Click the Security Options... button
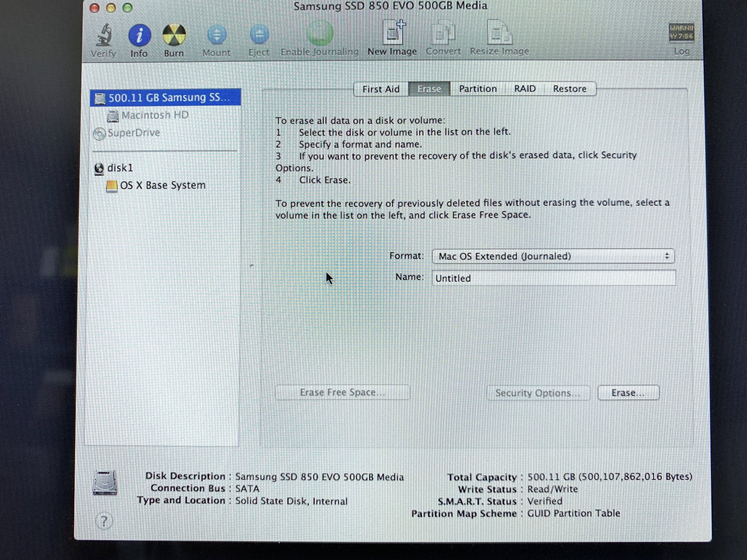The image size is (747, 560). coord(538,393)
